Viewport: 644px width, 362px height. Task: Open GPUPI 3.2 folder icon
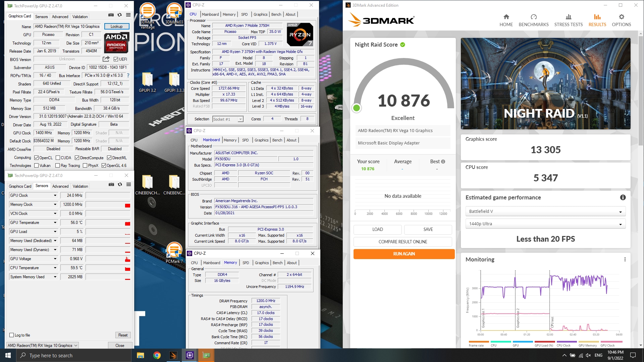coord(148,82)
